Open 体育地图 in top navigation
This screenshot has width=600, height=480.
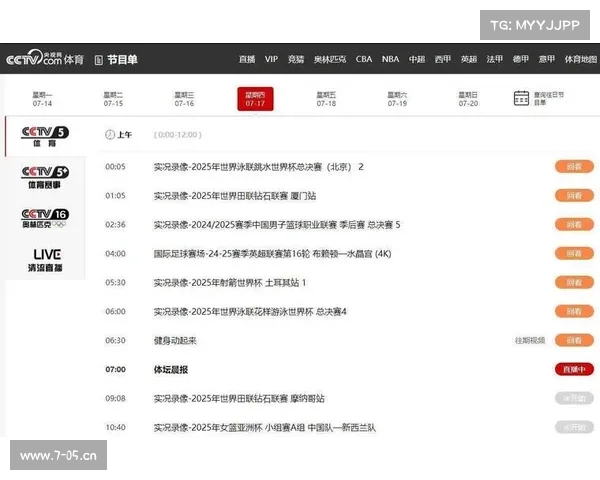pos(580,59)
